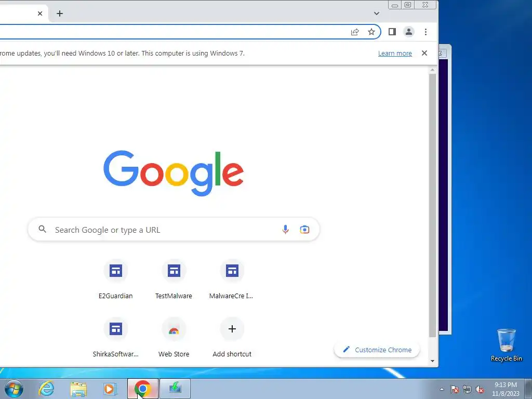Open the ShirkaSoftwar... shortcut
The height and width of the screenshot is (399, 532).
pos(116,337)
